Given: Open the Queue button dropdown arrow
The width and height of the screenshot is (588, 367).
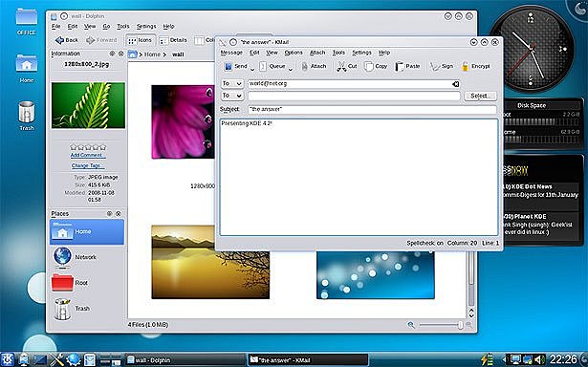Looking at the screenshot, I should (x=291, y=69).
